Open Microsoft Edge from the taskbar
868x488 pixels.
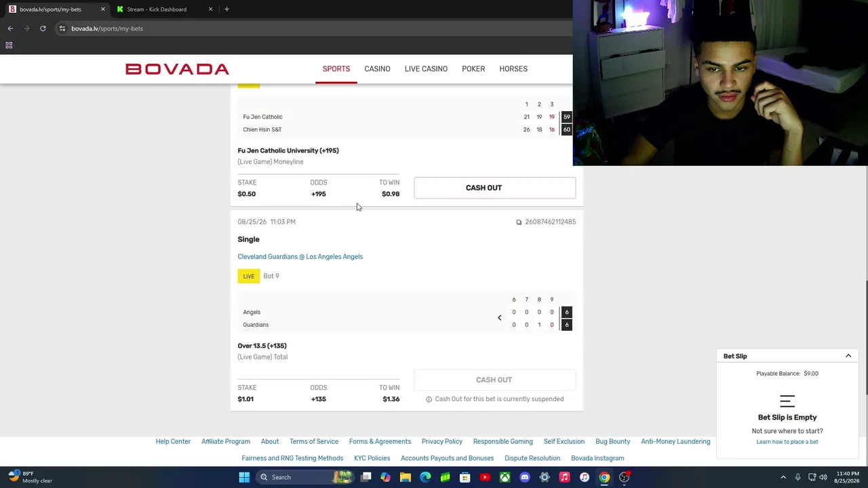pos(425,477)
